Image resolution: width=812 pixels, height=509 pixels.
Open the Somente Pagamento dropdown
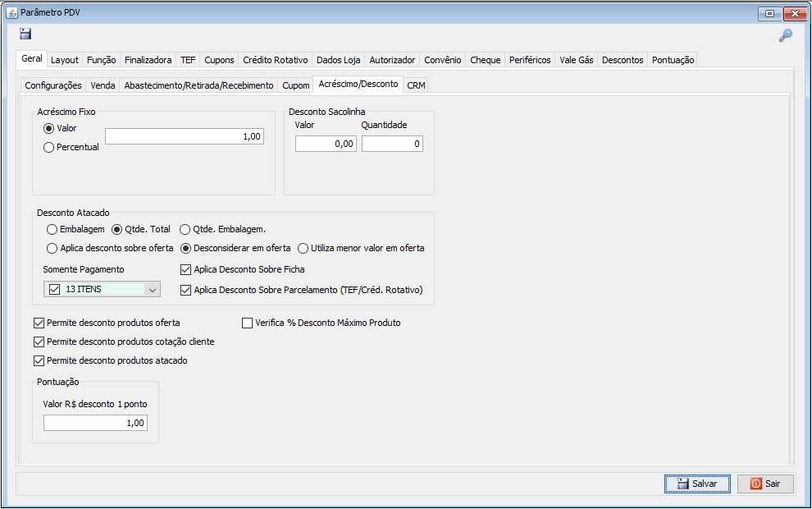click(x=151, y=289)
